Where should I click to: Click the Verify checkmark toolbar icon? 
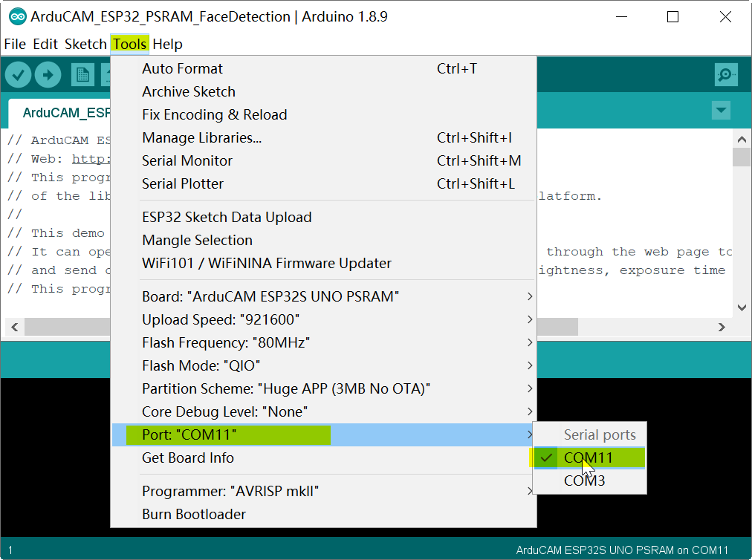(19, 75)
